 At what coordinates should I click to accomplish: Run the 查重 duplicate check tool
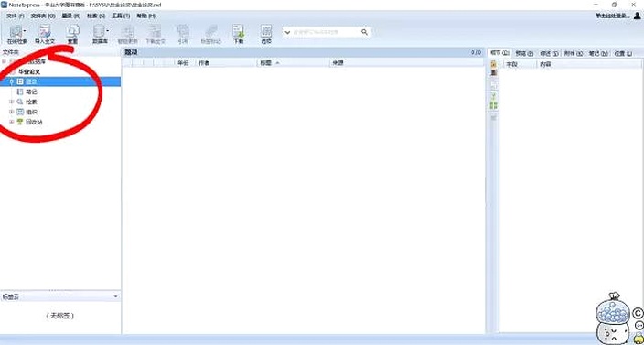72,35
